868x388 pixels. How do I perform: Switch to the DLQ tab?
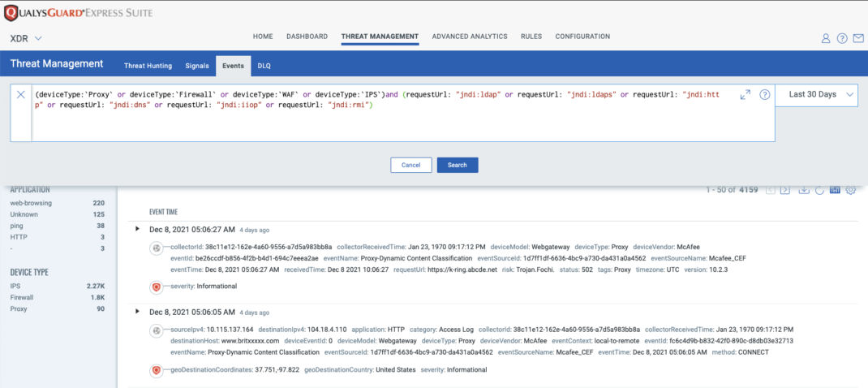(x=264, y=66)
